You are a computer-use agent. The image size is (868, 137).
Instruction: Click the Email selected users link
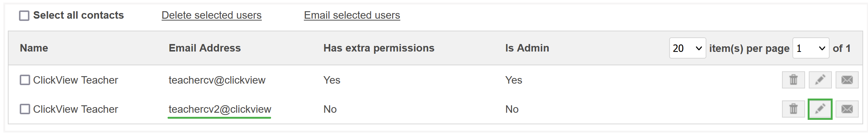pyautogui.click(x=352, y=15)
